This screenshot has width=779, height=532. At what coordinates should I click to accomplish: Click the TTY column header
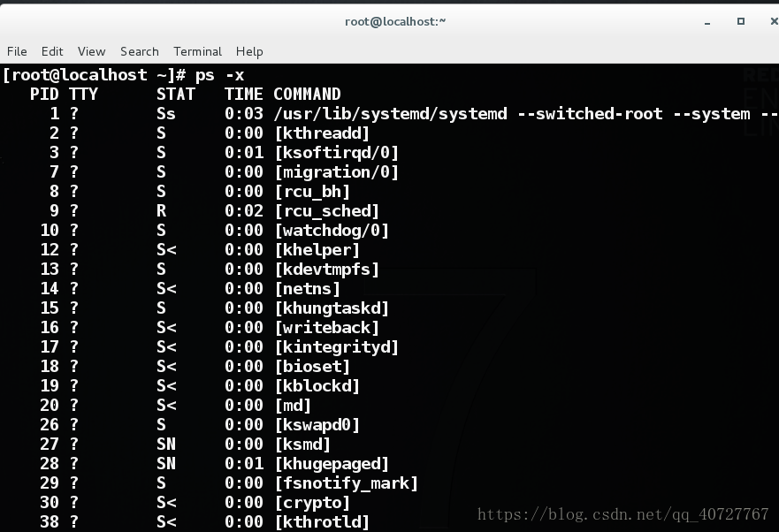click(83, 94)
